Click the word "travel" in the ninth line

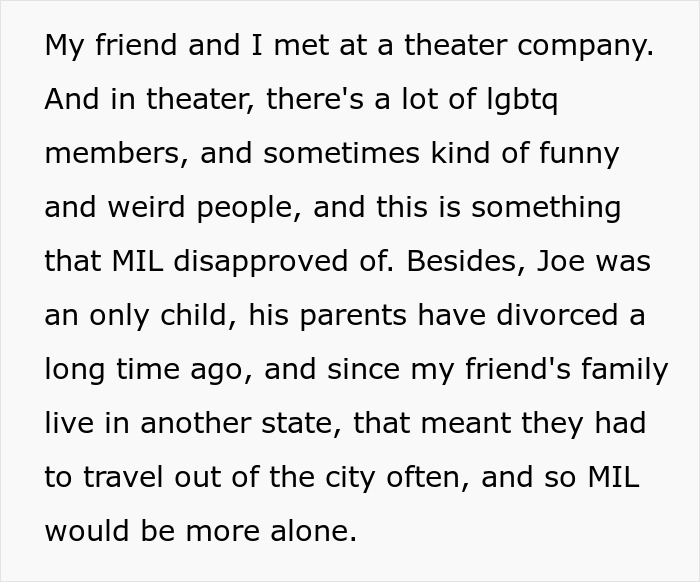(123, 477)
